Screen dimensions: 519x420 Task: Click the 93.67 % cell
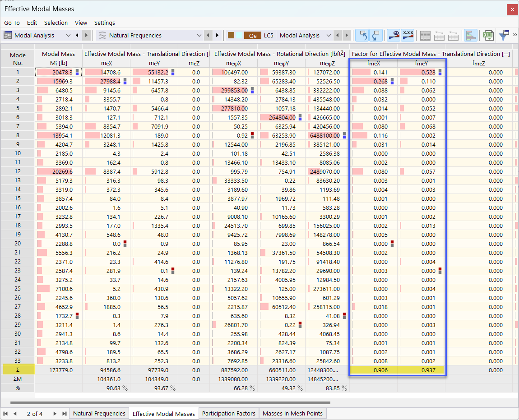pos(154,388)
